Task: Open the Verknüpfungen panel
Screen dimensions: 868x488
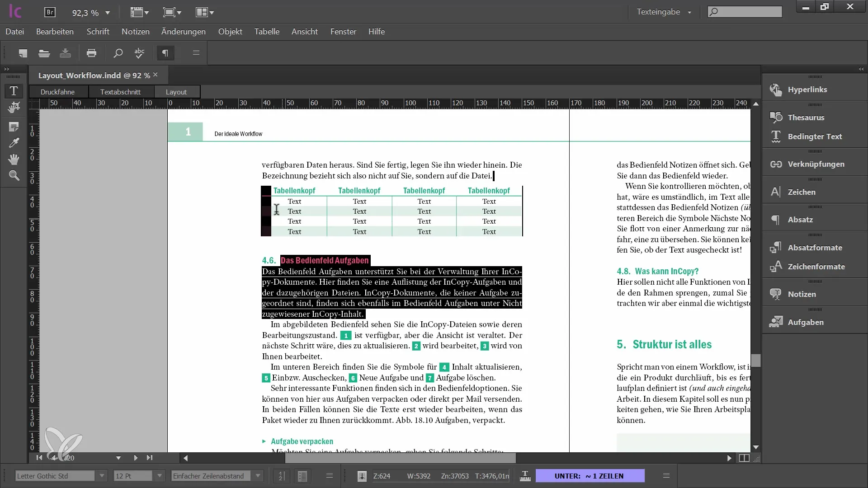Action: pyautogui.click(x=816, y=163)
